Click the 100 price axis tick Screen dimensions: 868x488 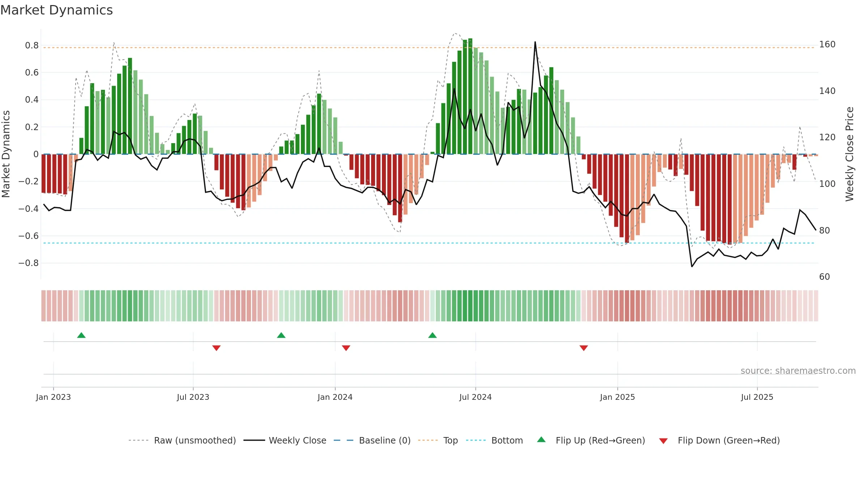[x=827, y=184]
